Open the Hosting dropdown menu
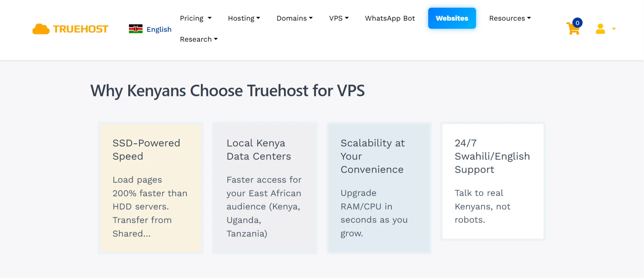 coord(244,18)
